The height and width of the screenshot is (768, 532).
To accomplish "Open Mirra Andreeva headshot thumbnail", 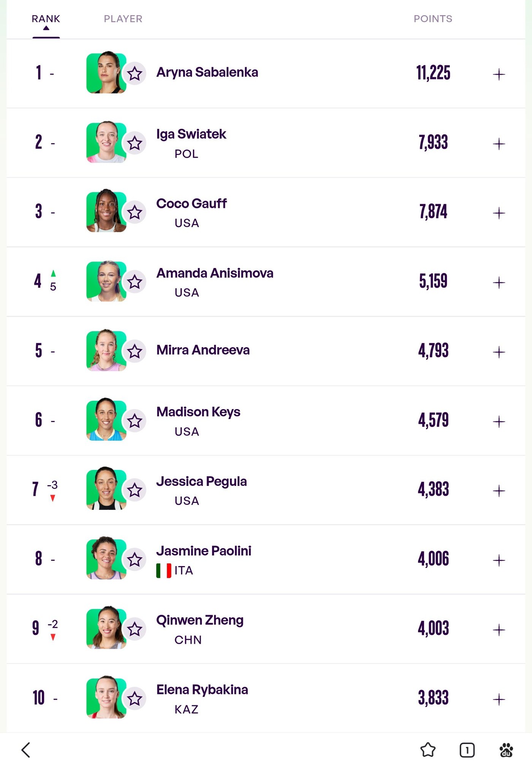I will tap(106, 350).
